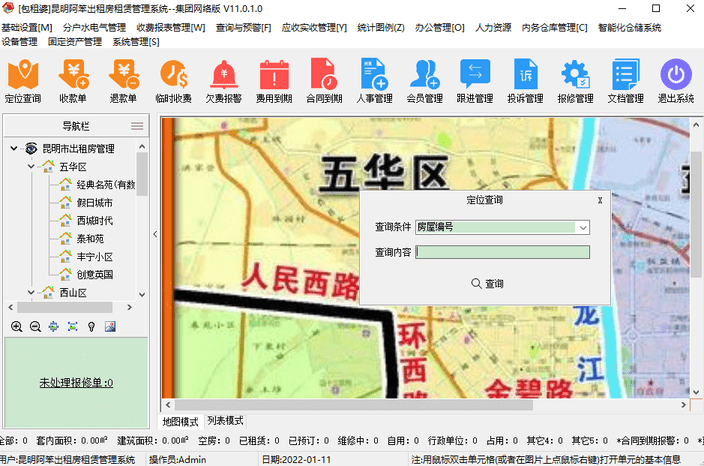The image size is (704, 466).
Task: Collapse the navigation panel with splitter arrow
Action: click(155, 234)
